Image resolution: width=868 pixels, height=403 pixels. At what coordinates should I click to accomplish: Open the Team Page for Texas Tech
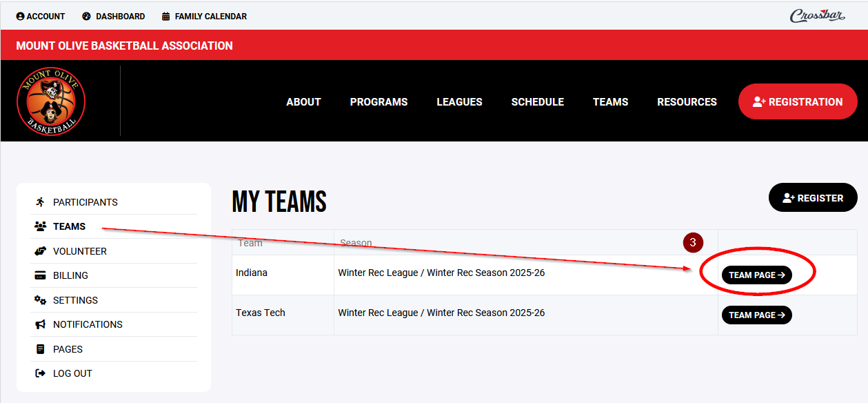click(756, 315)
